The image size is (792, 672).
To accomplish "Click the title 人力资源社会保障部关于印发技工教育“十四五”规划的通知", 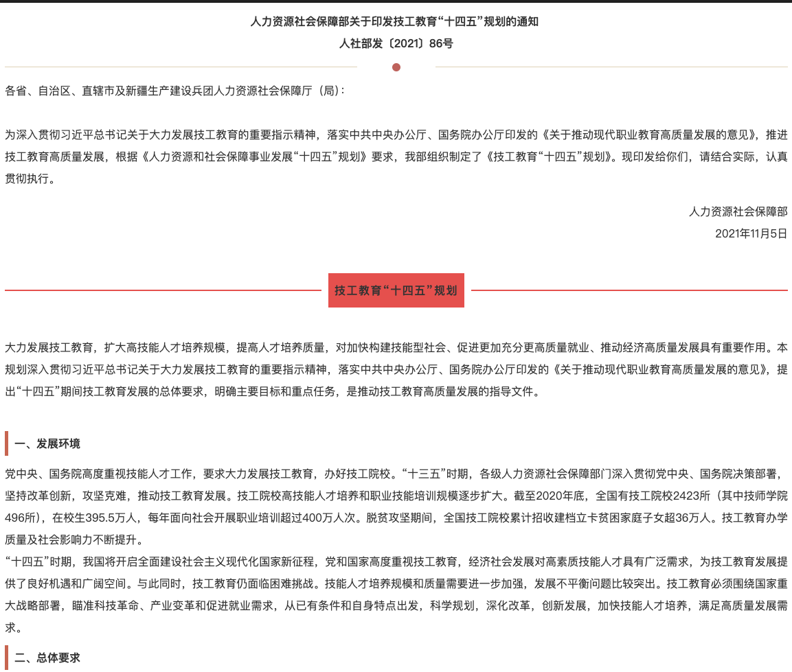I will click(x=394, y=22).
